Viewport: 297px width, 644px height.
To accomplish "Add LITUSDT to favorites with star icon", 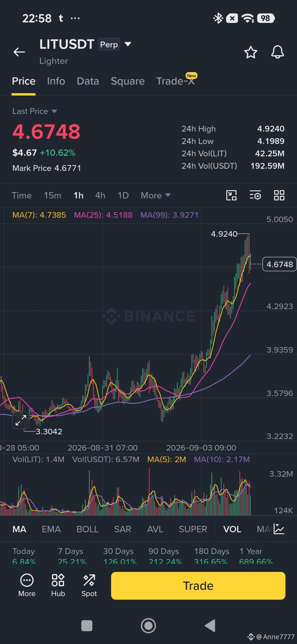I will tap(251, 52).
